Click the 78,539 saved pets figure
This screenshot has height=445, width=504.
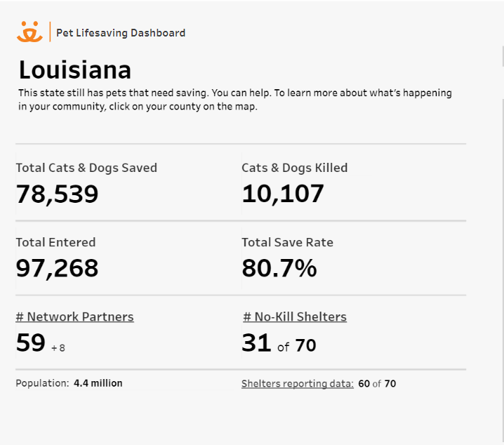[x=58, y=194]
